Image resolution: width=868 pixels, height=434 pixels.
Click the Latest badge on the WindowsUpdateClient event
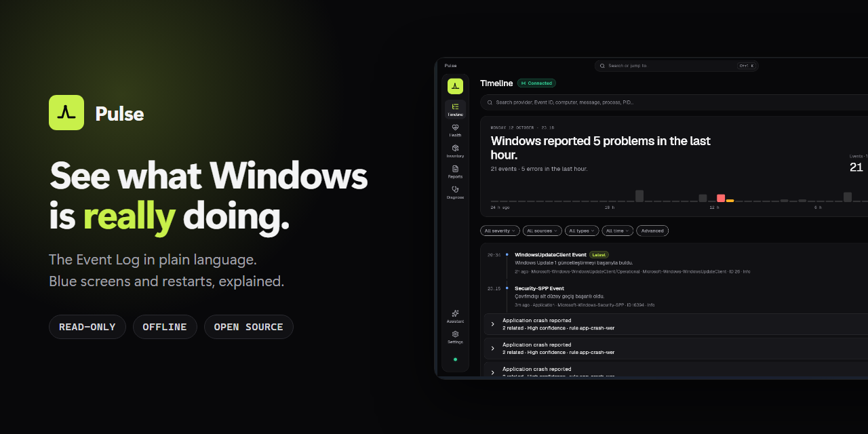(599, 255)
